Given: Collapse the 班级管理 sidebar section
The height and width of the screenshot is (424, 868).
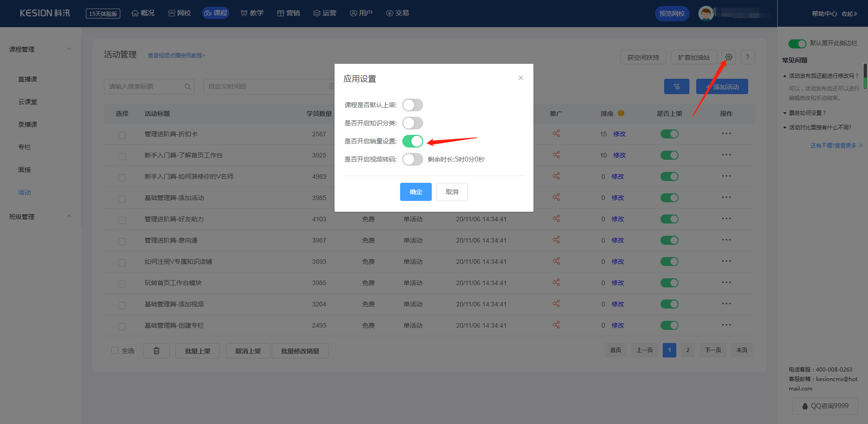Looking at the screenshot, I should (69, 216).
